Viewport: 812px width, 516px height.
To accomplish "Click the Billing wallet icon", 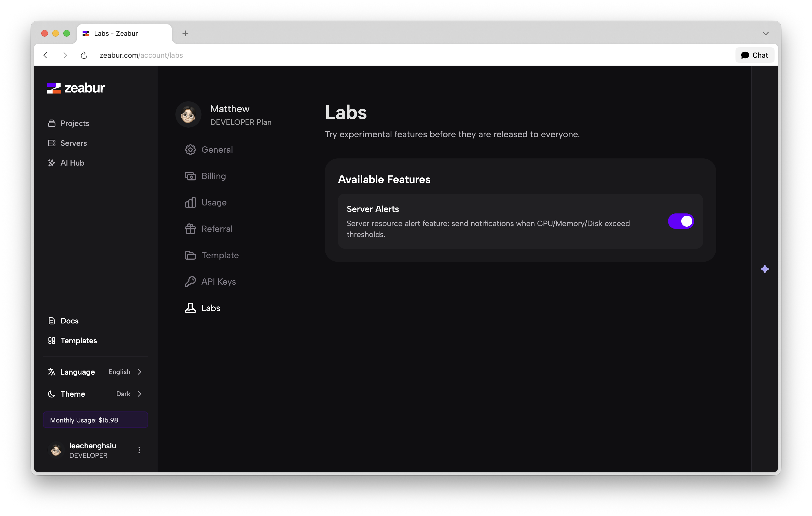I will coord(190,176).
